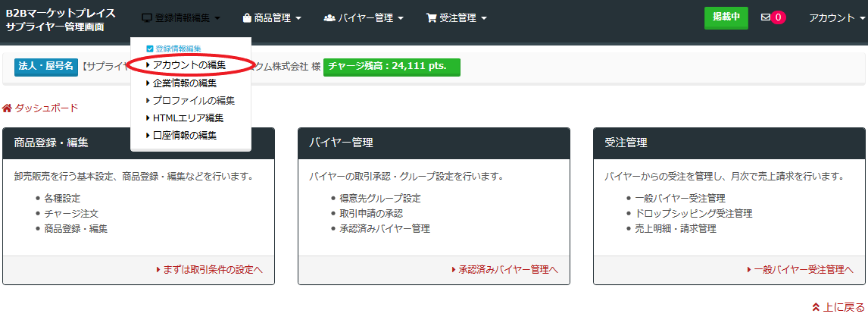Select アカウントの編集 from the menu

click(x=189, y=65)
